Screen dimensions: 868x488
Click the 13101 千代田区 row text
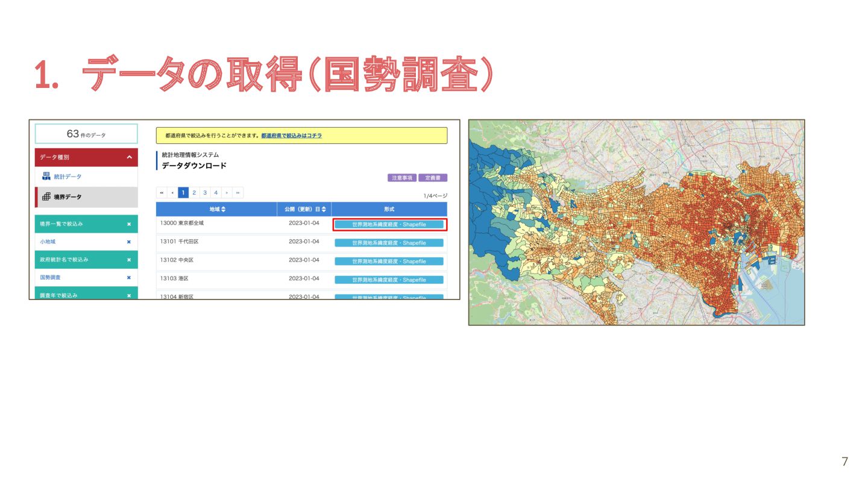tap(179, 242)
